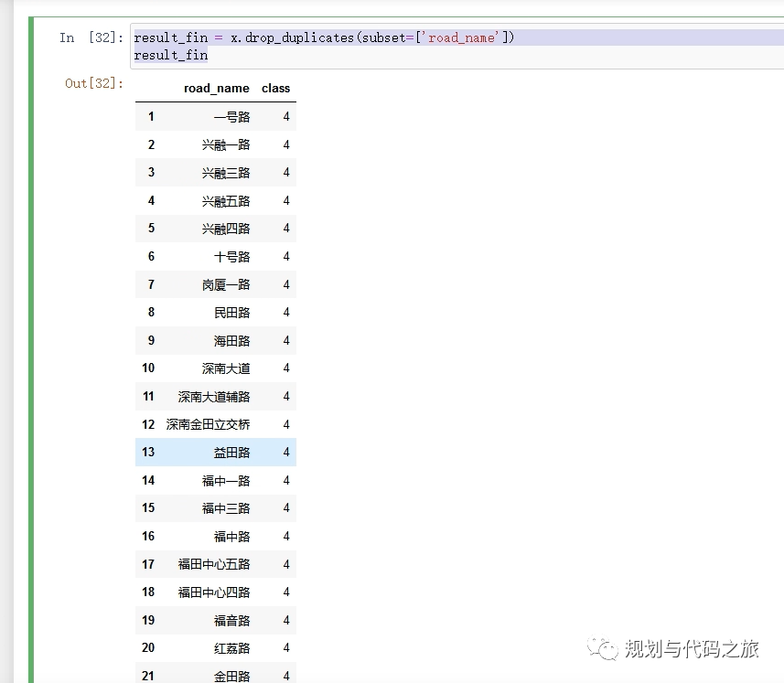Select the row with 民田路
This screenshot has width=784, height=683.
click(216, 313)
